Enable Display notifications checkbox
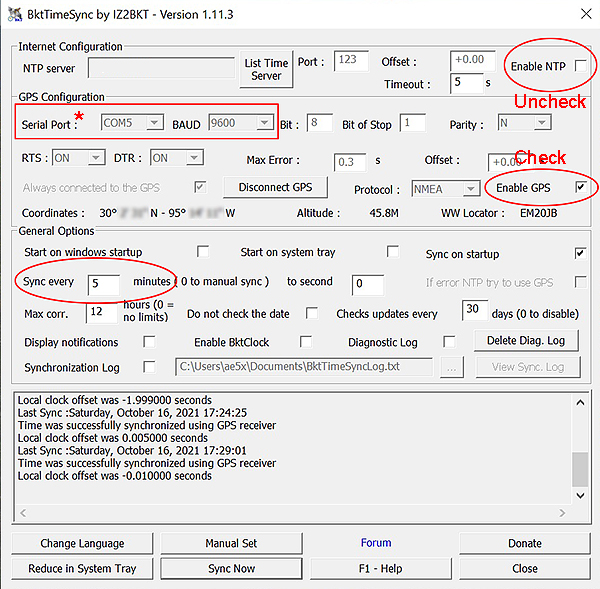600x589 pixels. pos(149,342)
